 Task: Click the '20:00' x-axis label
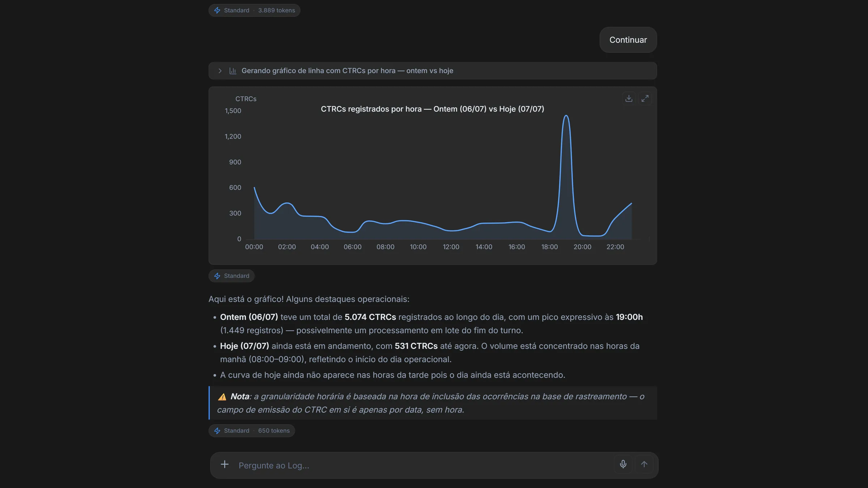point(582,247)
